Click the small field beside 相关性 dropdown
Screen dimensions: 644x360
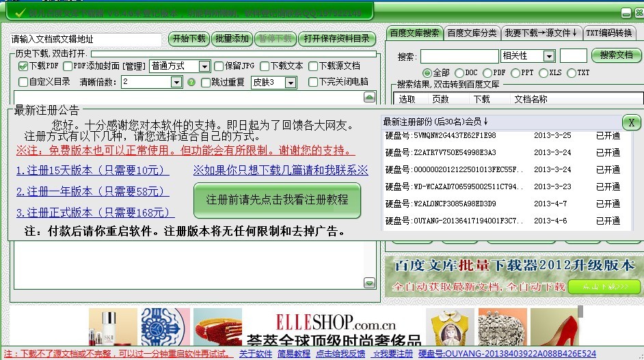pos(574,56)
